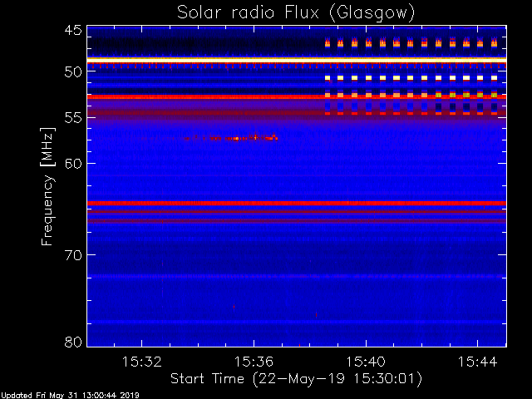Click the '70' frequency tick label
This screenshot has height=399, width=532.
pyautogui.click(x=73, y=255)
